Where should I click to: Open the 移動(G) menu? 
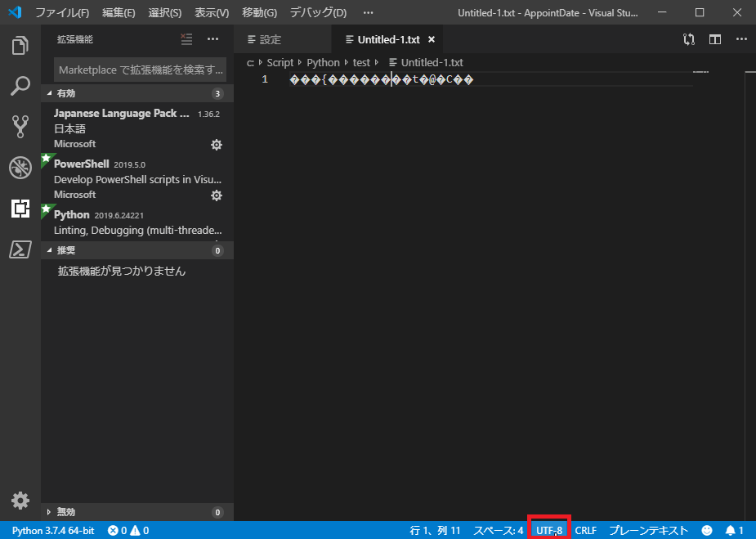coord(259,12)
